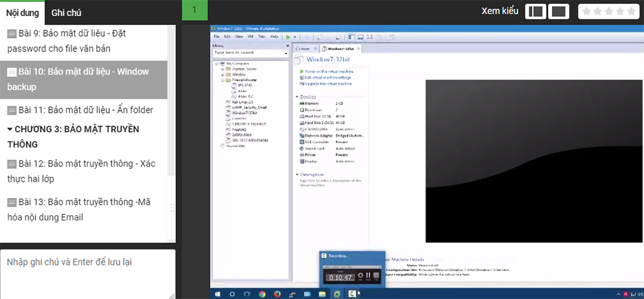Open the Windows Start menu
The height and width of the screenshot is (299, 644).
click(217, 294)
